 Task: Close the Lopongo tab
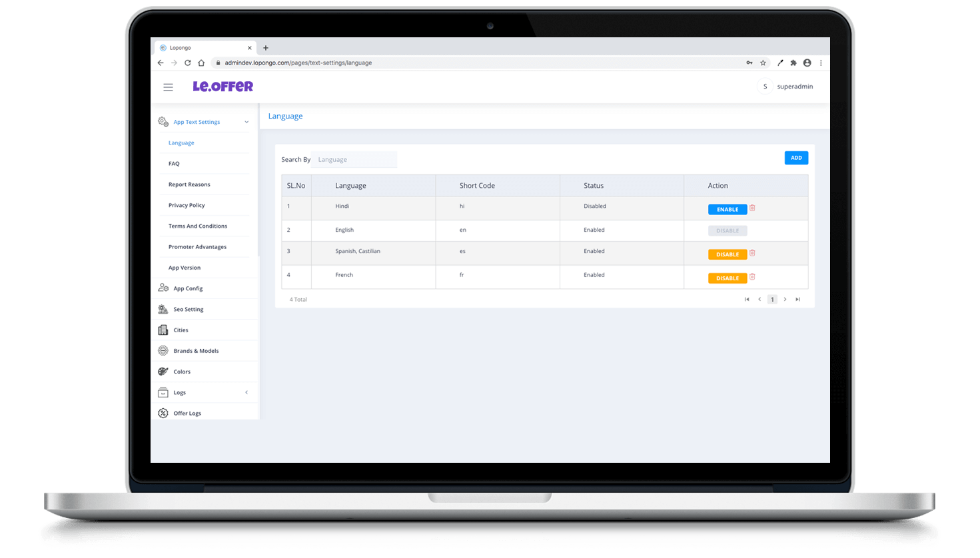(x=250, y=48)
